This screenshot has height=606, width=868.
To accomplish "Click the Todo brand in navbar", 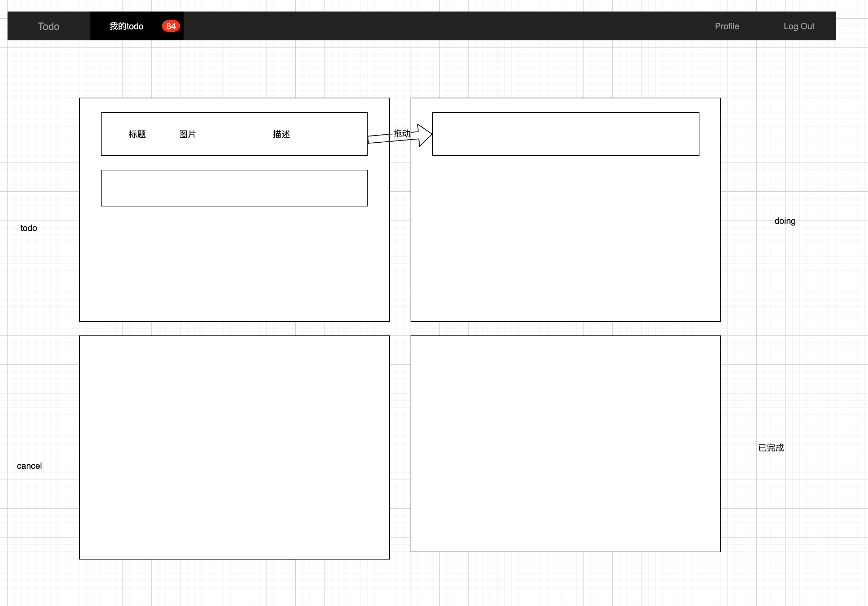I will [x=48, y=26].
